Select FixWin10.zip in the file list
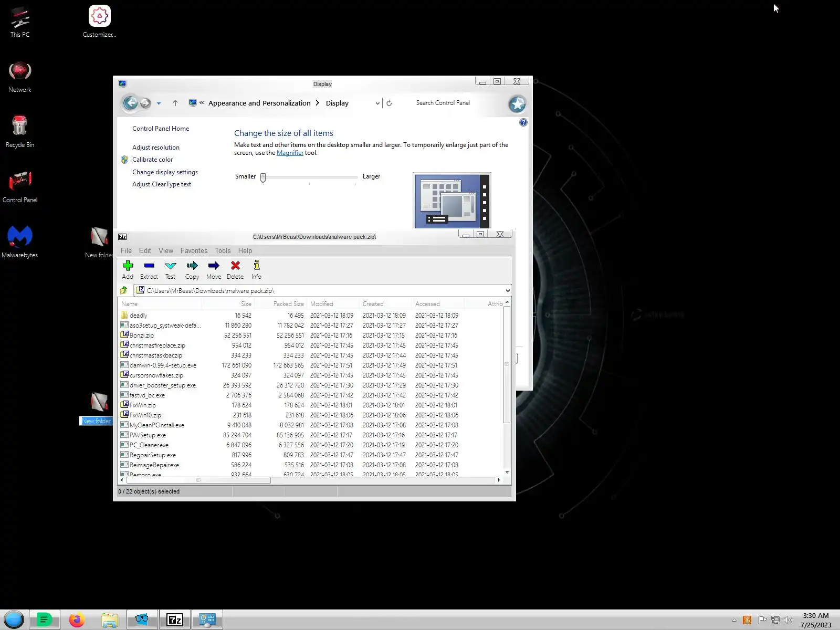 pos(145,415)
